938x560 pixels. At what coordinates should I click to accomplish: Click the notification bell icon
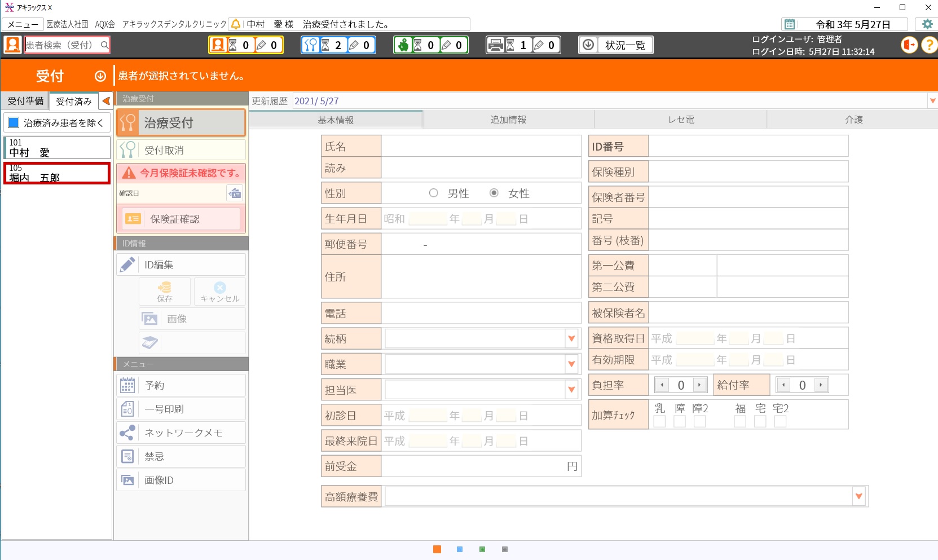tap(236, 24)
